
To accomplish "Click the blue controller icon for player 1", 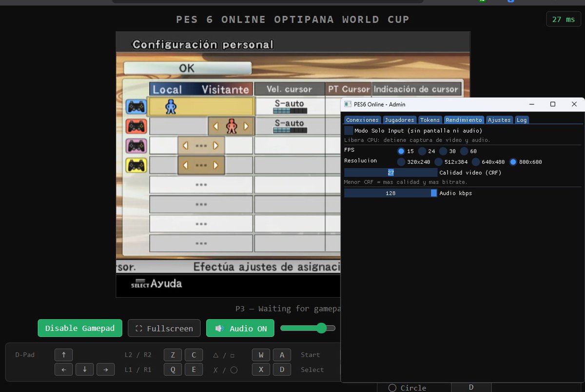I will click(x=136, y=106).
